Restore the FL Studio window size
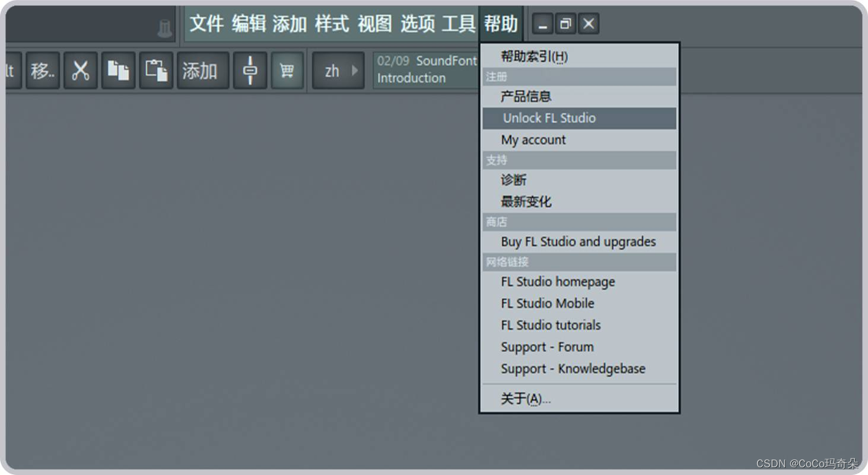This screenshot has height=475, width=868. pos(565,24)
